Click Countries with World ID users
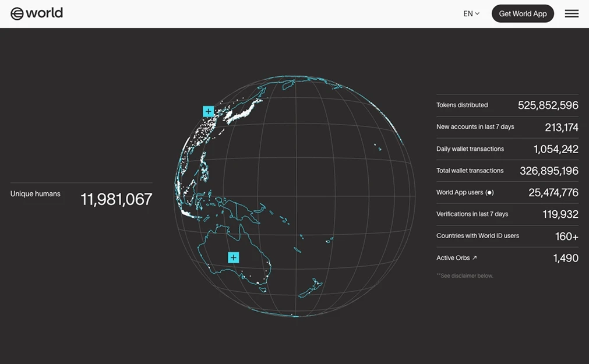The width and height of the screenshot is (589, 364). (478, 236)
